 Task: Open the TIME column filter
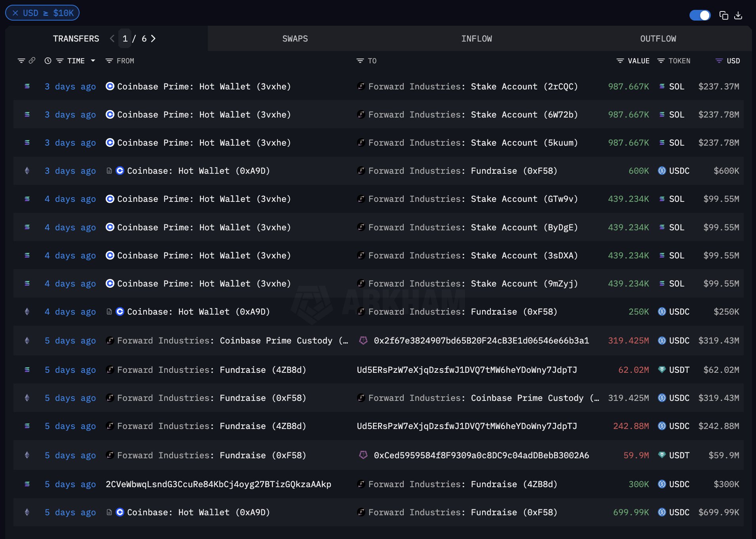(60, 61)
